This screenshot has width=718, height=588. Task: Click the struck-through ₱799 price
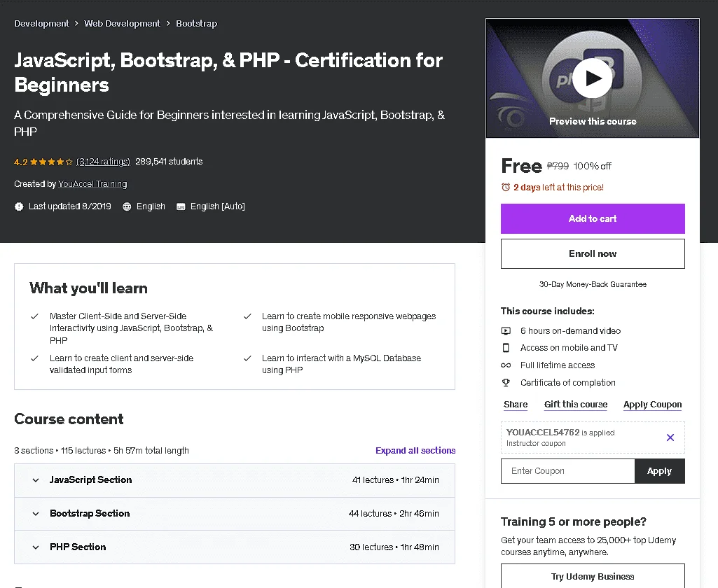pos(558,166)
